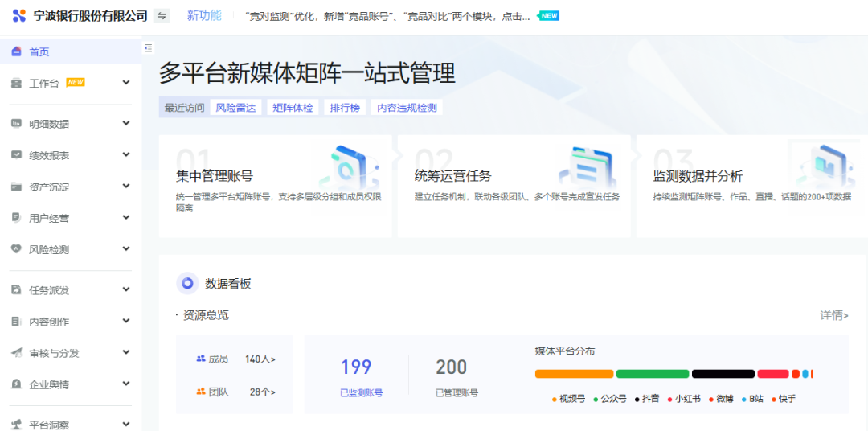Click the red 小红书 distribution bar segment

[x=773, y=374]
